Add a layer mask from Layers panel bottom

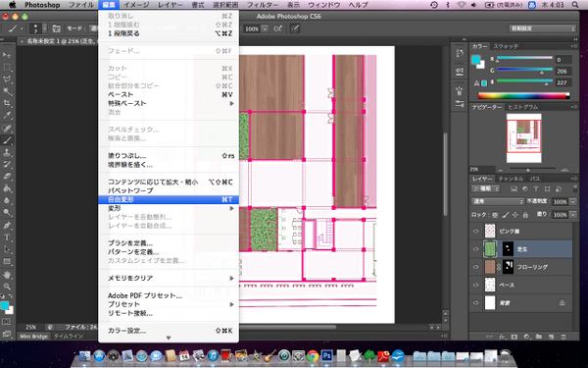[x=514, y=337]
